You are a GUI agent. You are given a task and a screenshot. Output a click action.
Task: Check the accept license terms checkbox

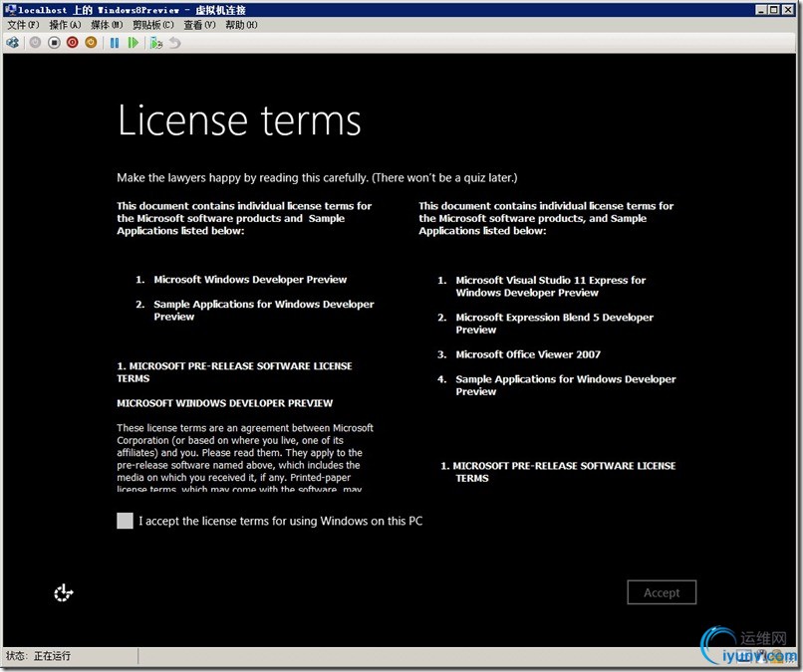(x=125, y=521)
